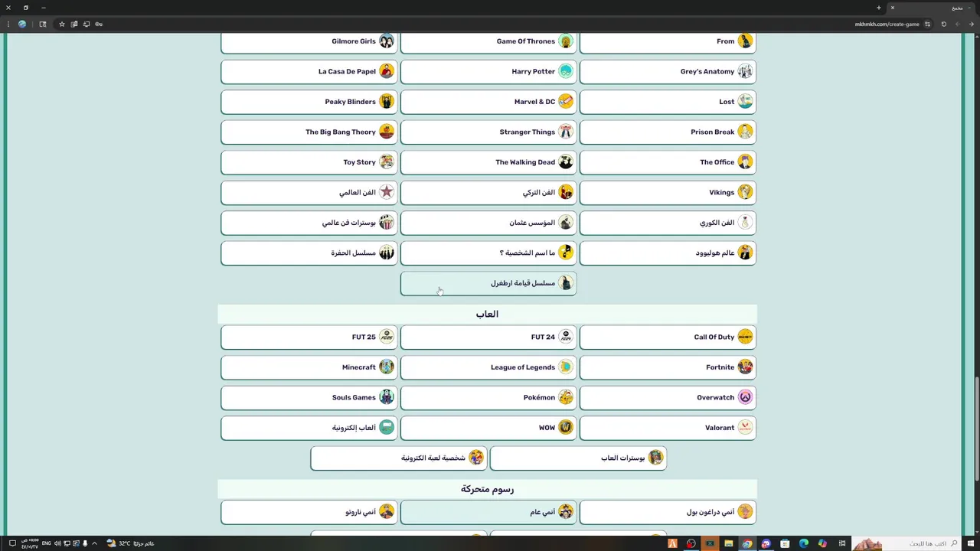Screen dimensions: 980x551
Task: Open Microsoft Edge from taskbar
Action: click(803, 543)
